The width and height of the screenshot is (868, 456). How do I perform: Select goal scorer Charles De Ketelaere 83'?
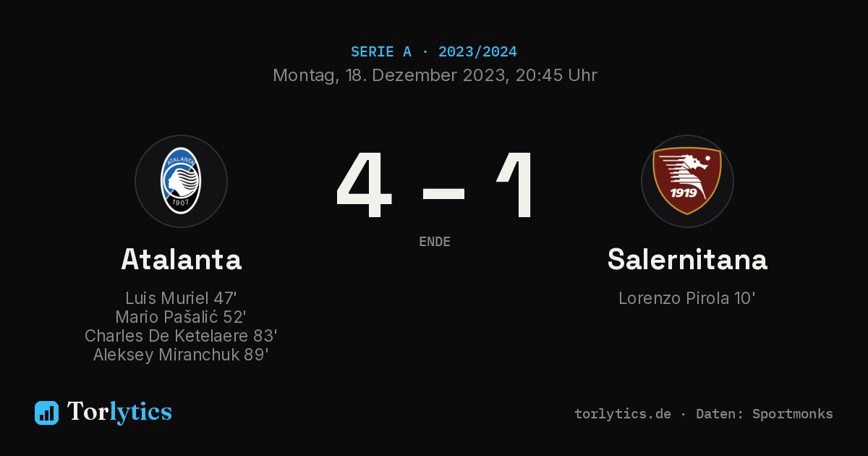click(181, 336)
